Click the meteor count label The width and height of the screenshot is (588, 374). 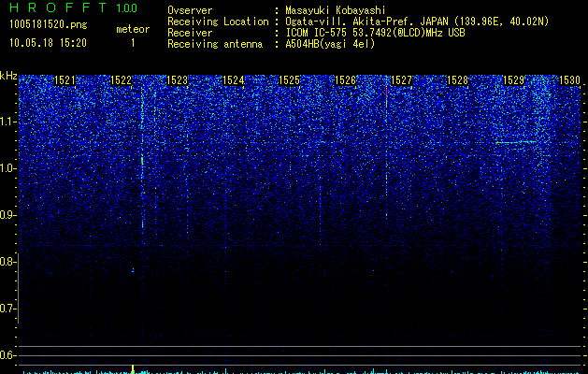(133, 29)
